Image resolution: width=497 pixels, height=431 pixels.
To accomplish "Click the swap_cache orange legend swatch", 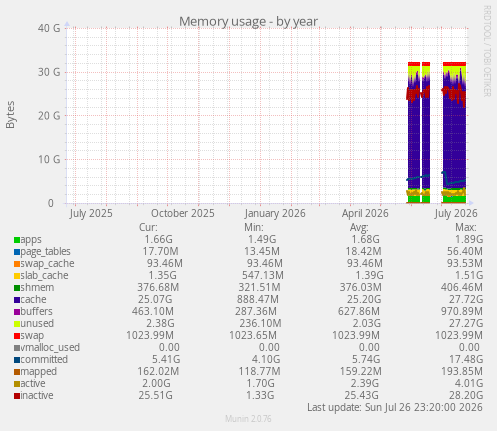I will [17, 264].
